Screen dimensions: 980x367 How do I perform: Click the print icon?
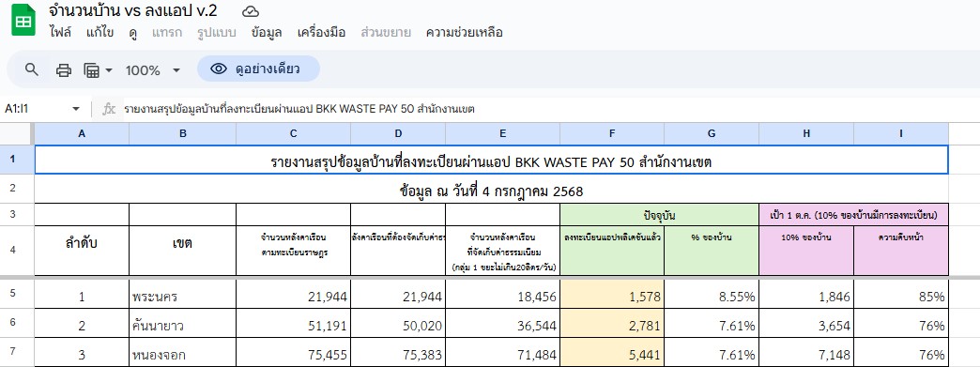click(x=64, y=70)
